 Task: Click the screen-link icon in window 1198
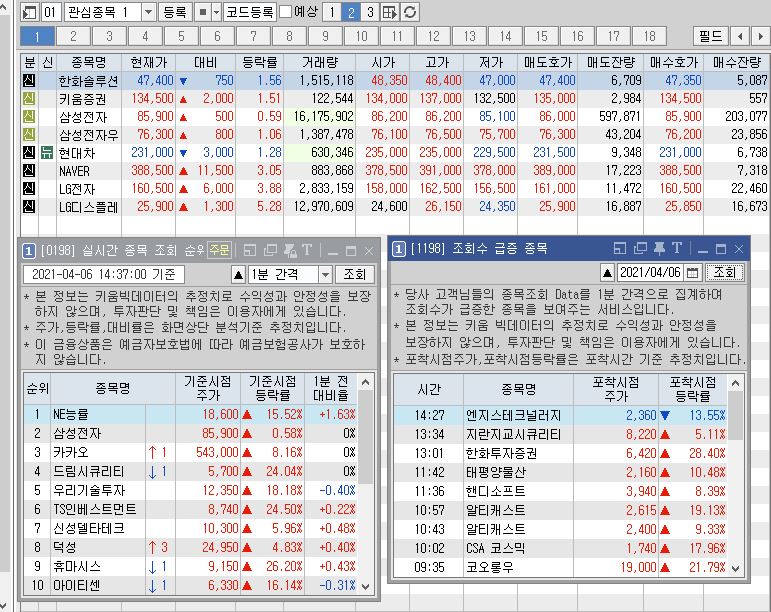click(620, 248)
